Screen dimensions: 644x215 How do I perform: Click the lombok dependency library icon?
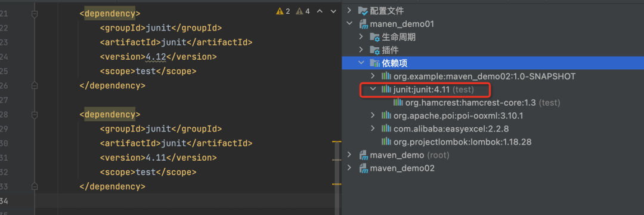pos(386,142)
